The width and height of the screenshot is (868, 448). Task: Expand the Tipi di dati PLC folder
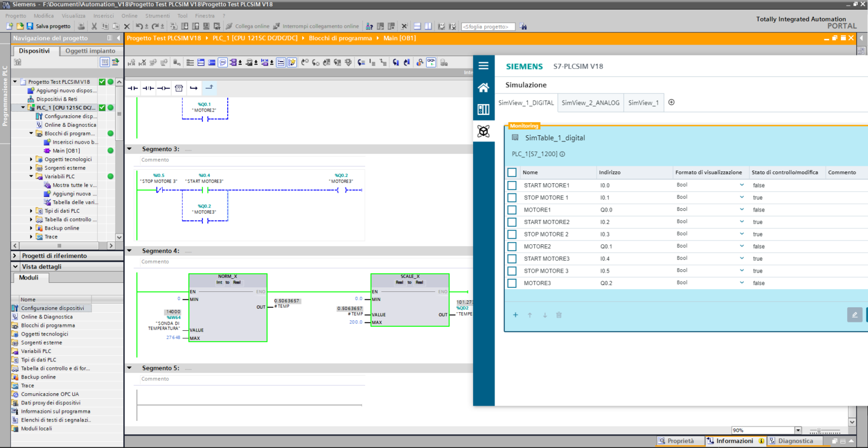coord(32,211)
